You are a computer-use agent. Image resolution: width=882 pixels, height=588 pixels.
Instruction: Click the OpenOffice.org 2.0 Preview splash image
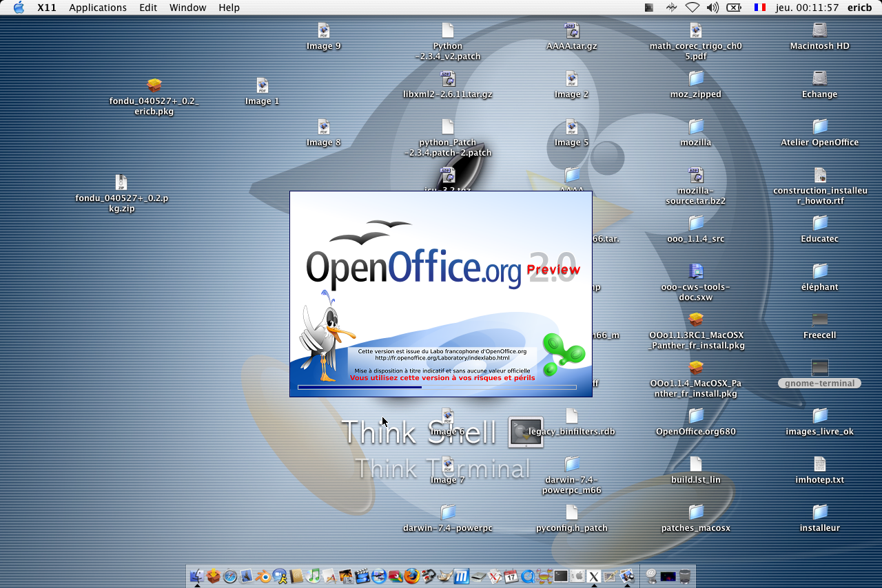pyautogui.click(x=441, y=294)
